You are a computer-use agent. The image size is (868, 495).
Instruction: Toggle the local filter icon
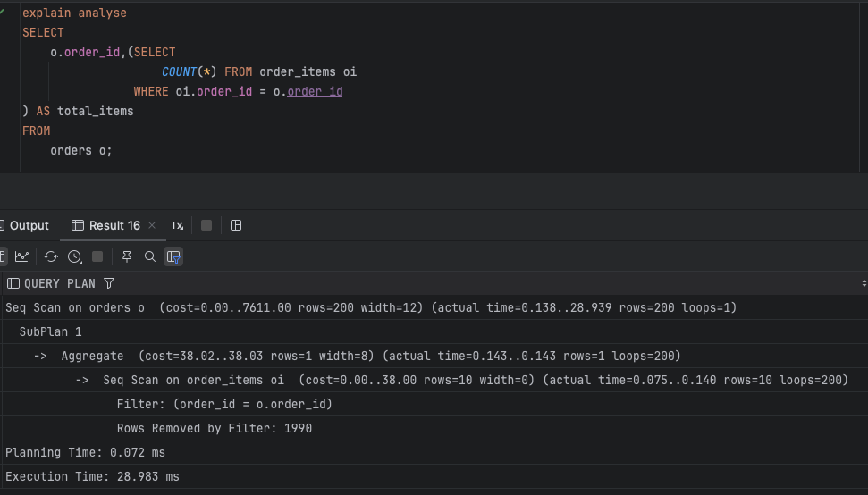[x=173, y=256]
